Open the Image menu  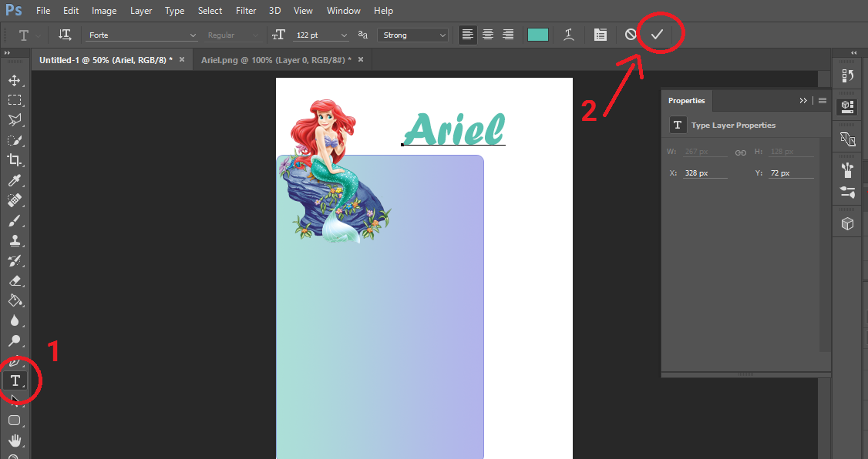pos(104,11)
